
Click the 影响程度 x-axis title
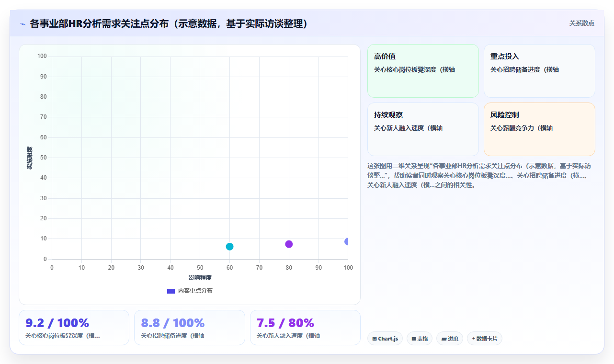pos(200,277)
